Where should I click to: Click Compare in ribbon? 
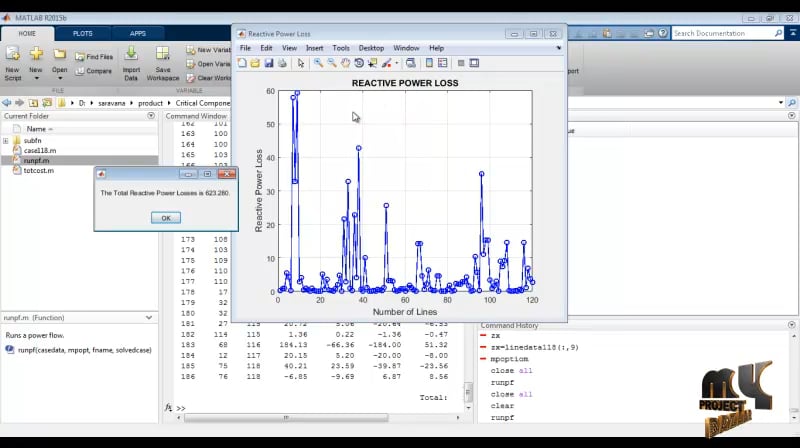click(x=93, y=71)
